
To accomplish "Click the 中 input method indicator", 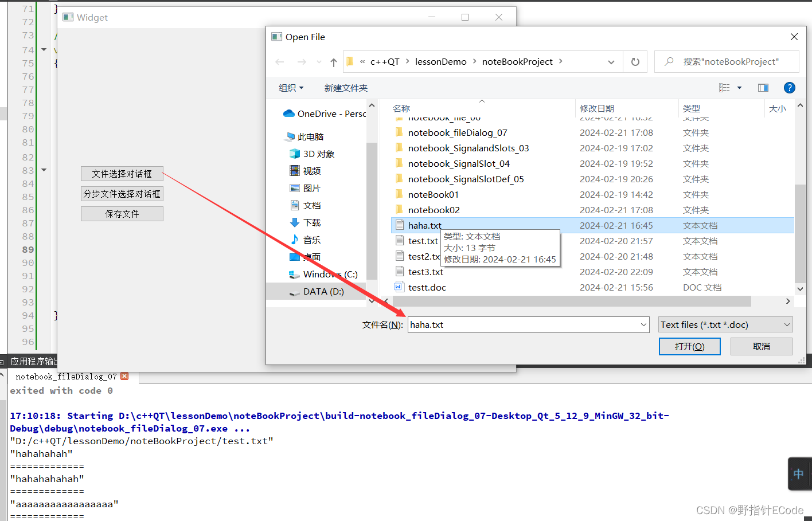I will coord(799,473).
